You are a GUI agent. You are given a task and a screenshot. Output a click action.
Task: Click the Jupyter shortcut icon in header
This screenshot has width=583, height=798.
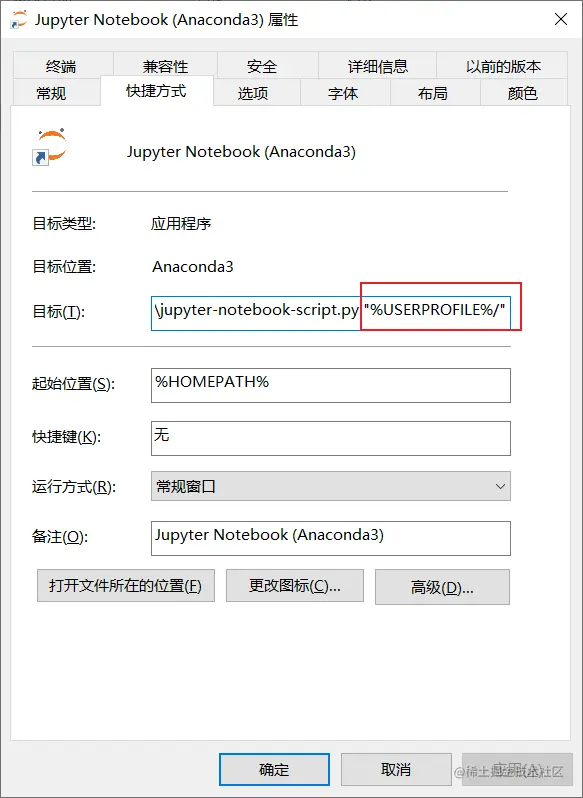[50, 147]
